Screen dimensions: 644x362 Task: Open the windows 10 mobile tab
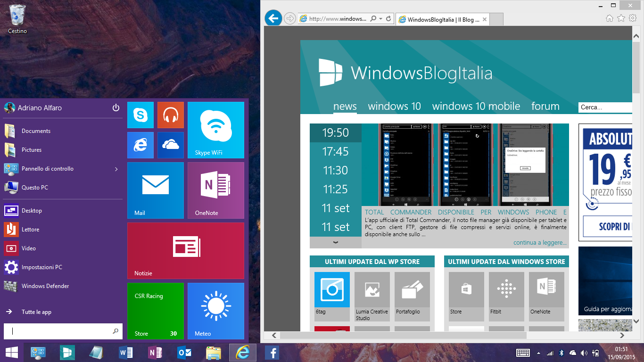(476, 107)
